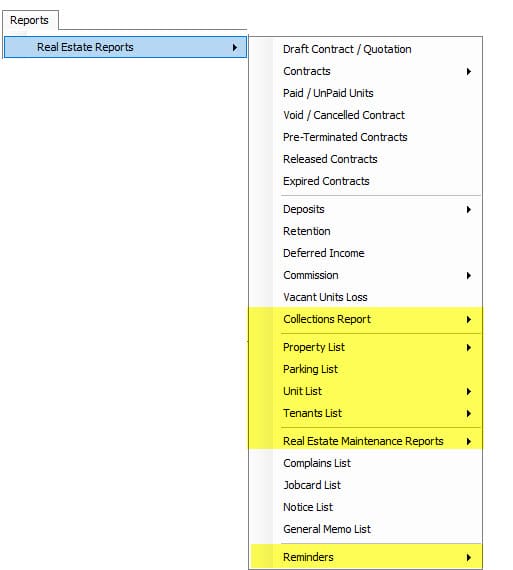The width and height of the screenshot is (513, 570).
Task: Expand the Deposits submenu arrow
Action: [469, 209]
